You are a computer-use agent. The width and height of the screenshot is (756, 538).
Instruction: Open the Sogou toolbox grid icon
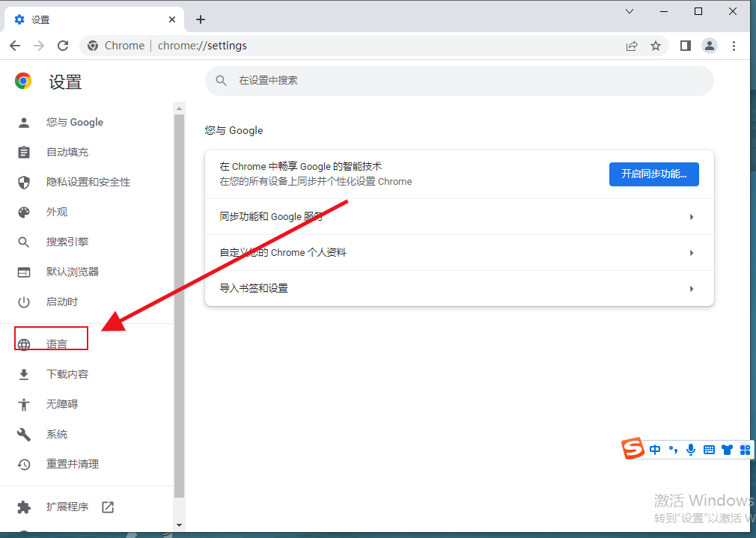pos(745,450)
